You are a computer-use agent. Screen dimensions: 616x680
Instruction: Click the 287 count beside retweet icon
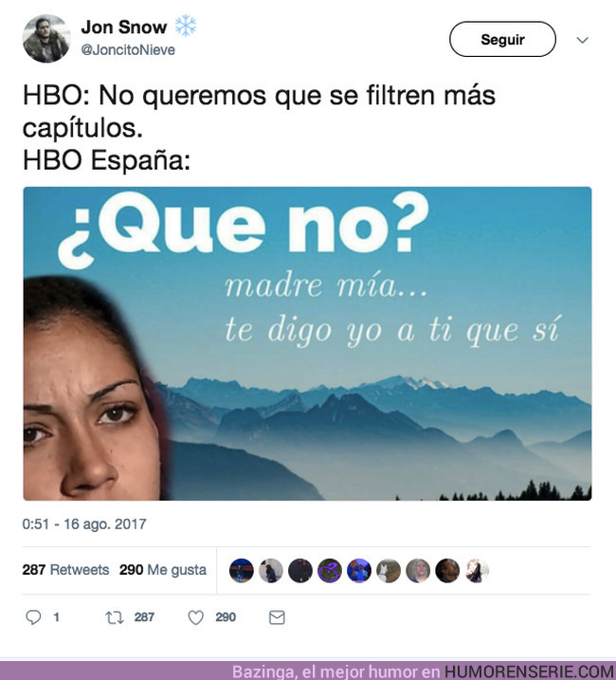(144, 617)
